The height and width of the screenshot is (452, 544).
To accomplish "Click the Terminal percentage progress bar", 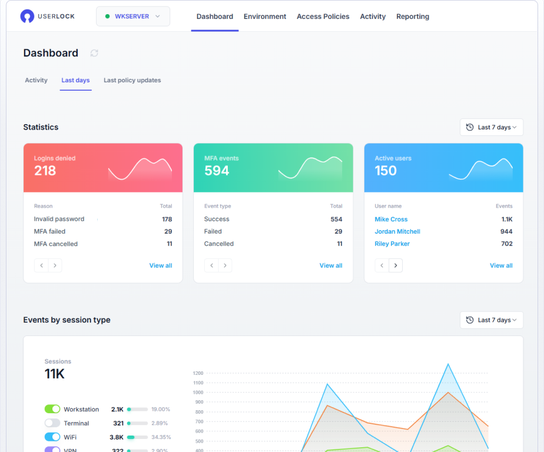I will tap(137, 423).
